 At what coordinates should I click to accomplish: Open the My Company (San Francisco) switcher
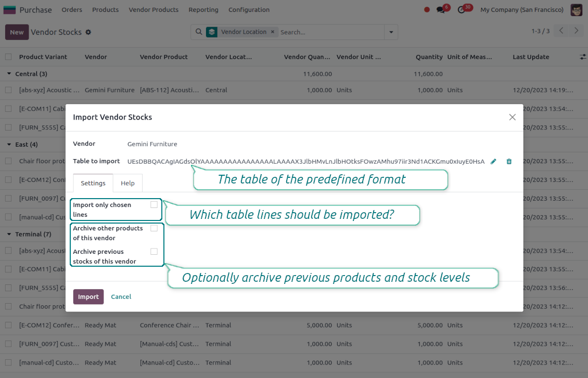point(521,10)
